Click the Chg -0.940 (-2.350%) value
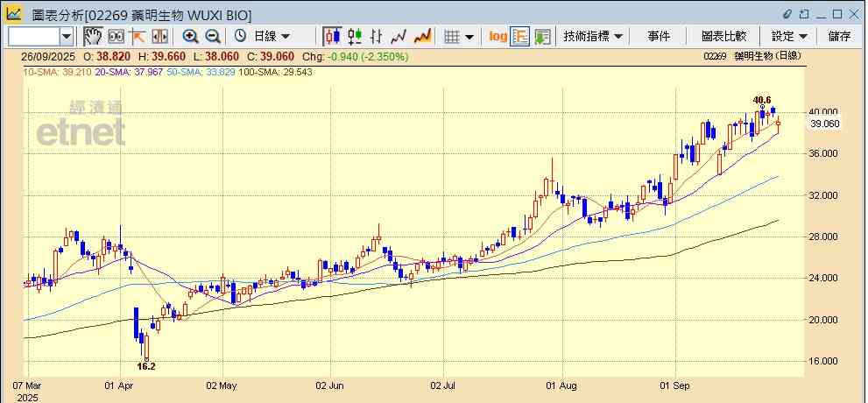The image size is (868, 403). 356,56
